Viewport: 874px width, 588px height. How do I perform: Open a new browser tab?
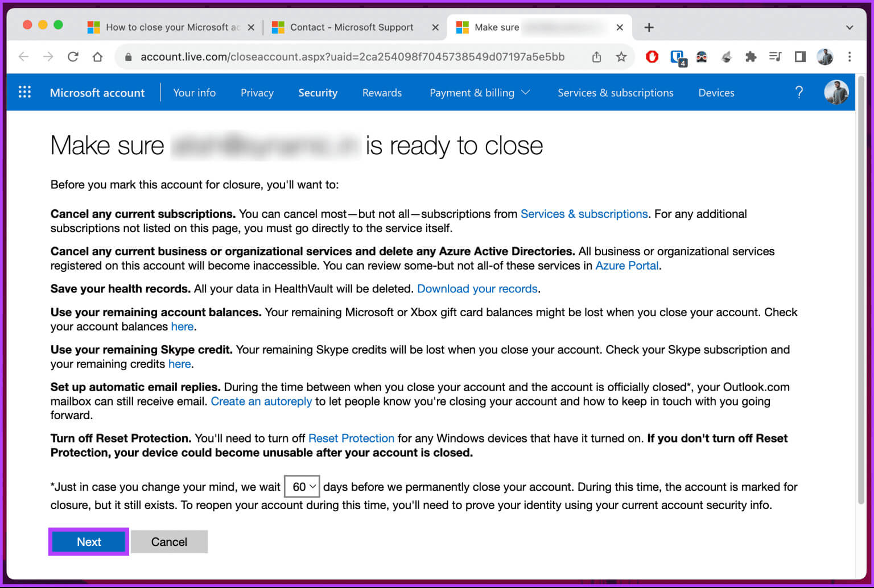click(x=649, y=27)
